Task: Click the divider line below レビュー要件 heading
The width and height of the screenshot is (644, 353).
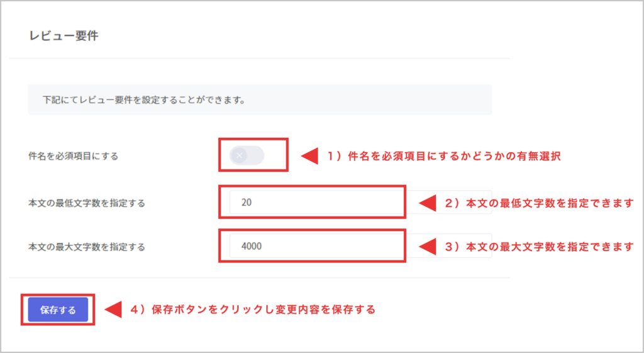Action: pyautogui.click(x=259, y=59)
